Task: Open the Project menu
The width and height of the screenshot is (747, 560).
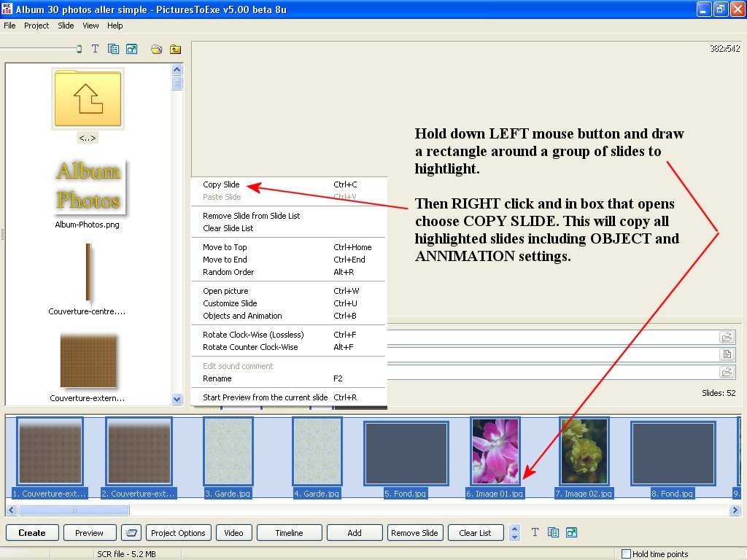Action: [x=36, y=26]
